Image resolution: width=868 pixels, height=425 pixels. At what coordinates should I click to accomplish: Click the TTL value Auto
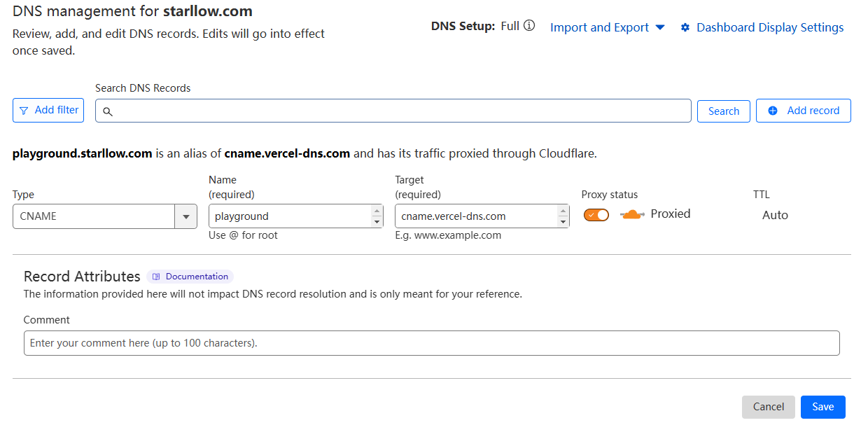pos(775,215)
